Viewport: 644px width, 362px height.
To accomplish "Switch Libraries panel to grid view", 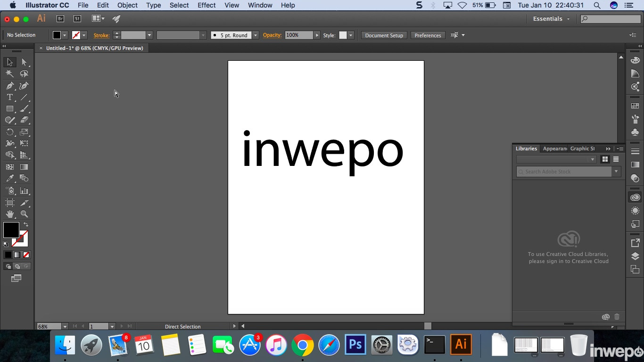I will pos(605,159).
